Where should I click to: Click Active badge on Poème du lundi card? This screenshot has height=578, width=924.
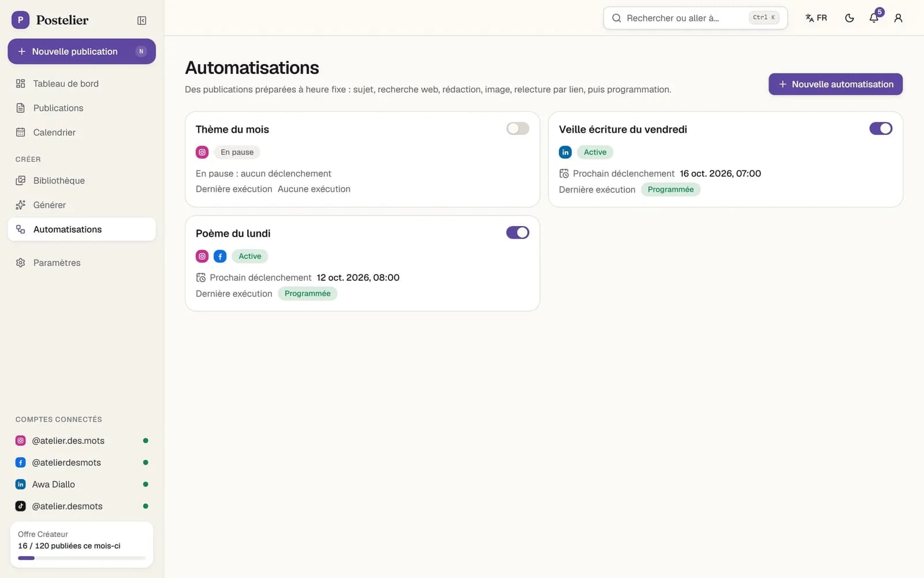click(249, 256)
